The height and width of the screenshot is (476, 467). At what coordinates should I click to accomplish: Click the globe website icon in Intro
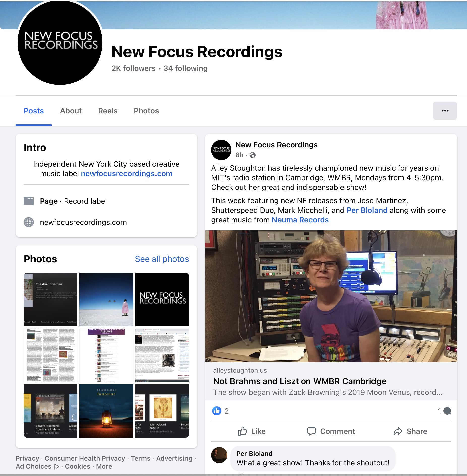click(29, 222)
